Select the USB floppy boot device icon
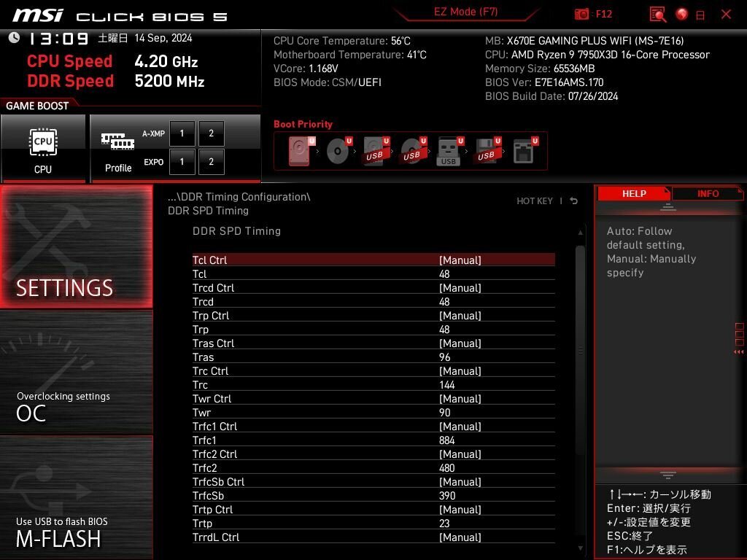The image size is (747, 560). point(487,151)
